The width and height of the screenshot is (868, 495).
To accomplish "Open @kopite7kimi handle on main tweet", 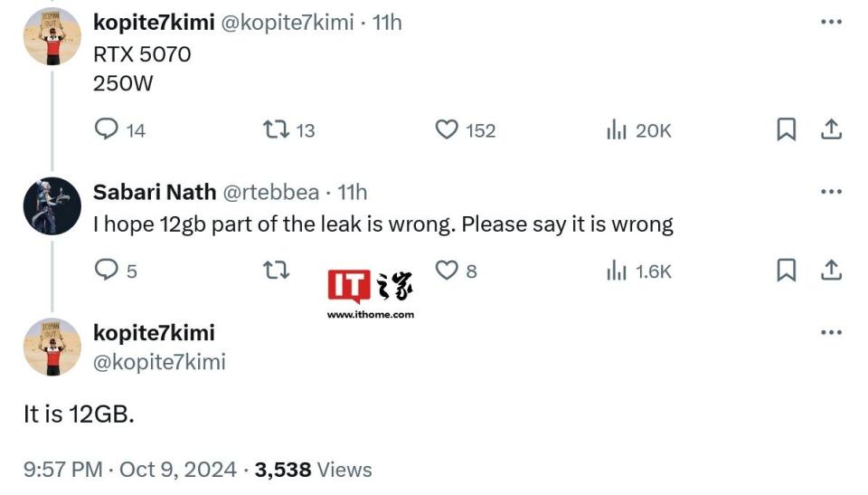I will click(159, 362).
